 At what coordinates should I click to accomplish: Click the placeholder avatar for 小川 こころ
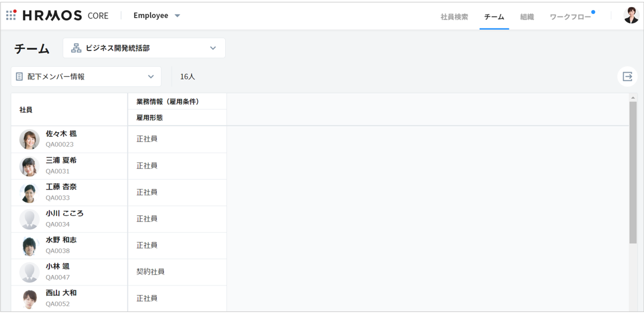pos(29,219)
